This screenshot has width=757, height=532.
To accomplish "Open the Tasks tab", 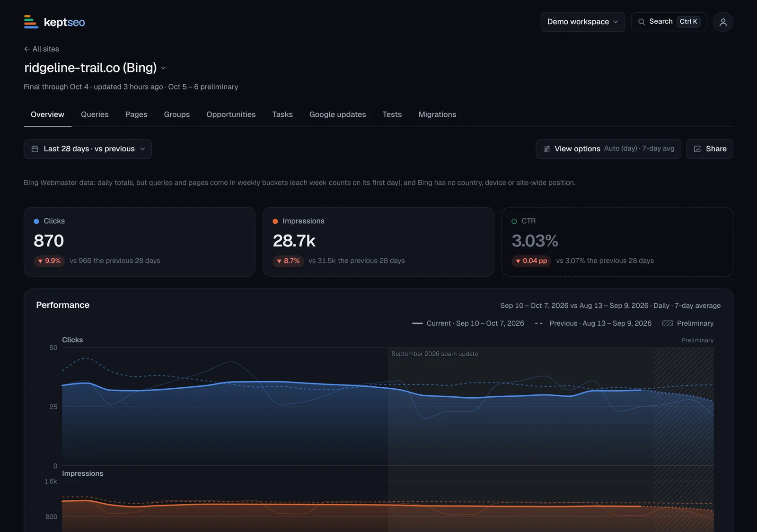I will (x=282, y=114).
